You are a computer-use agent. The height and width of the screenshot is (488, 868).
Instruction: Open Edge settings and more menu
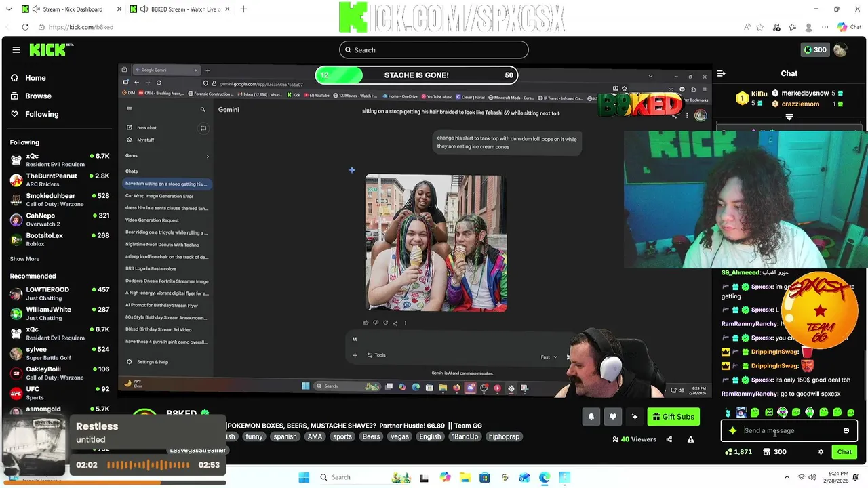tap(825, 27)
